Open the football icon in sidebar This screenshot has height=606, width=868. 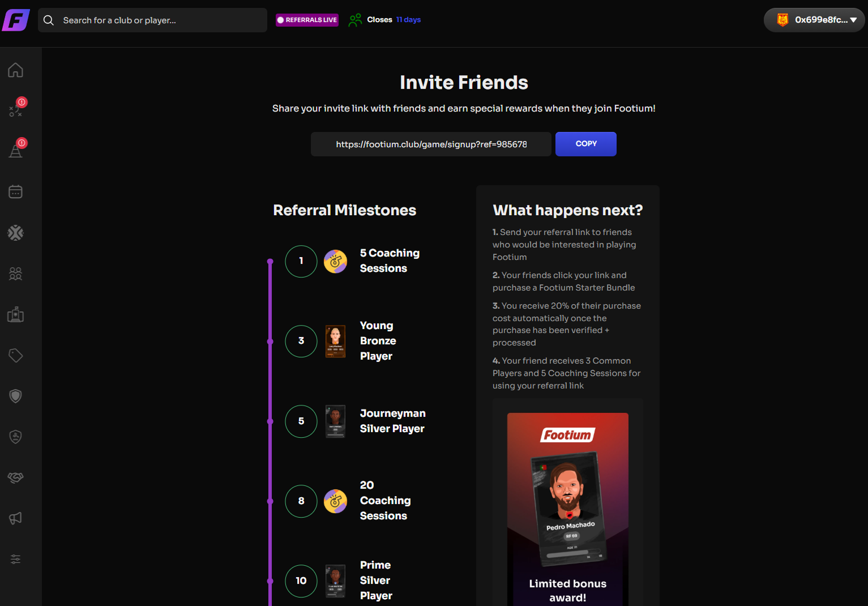point(15,233)
